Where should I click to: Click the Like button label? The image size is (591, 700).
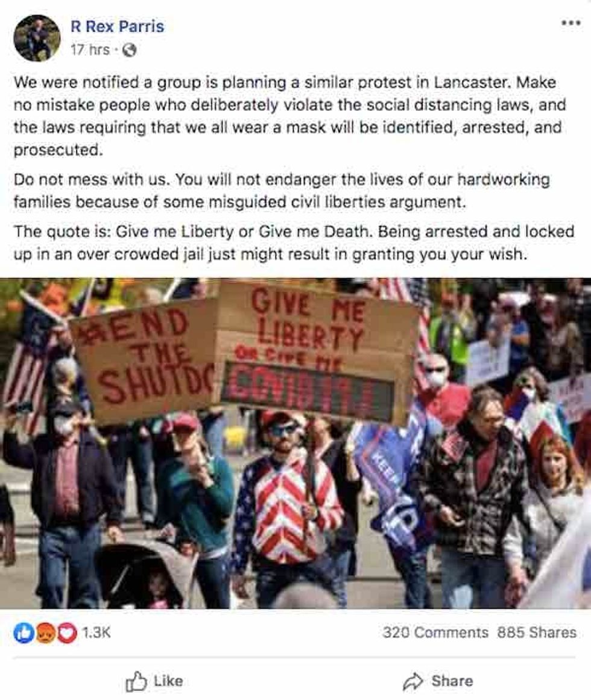tap(168, 681)
